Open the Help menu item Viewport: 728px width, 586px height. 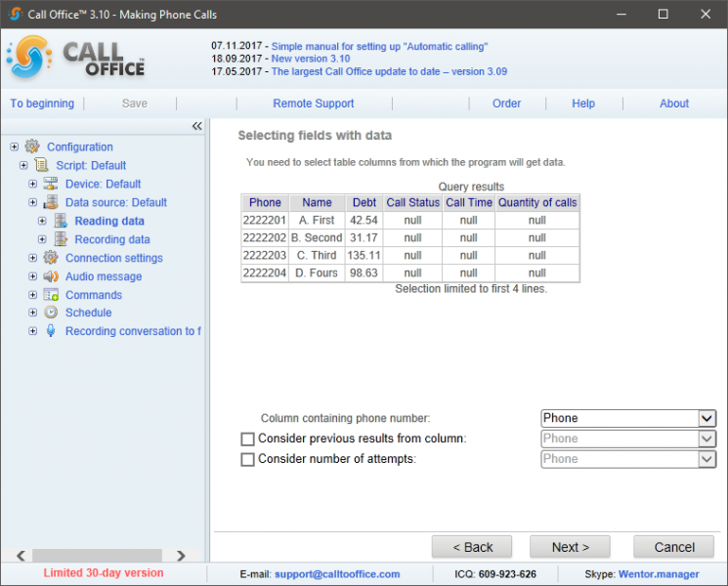click(x=583, y=104)
